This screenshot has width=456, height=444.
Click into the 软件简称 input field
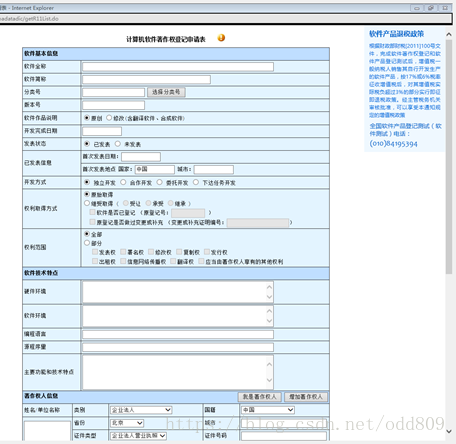pos(146,79)
